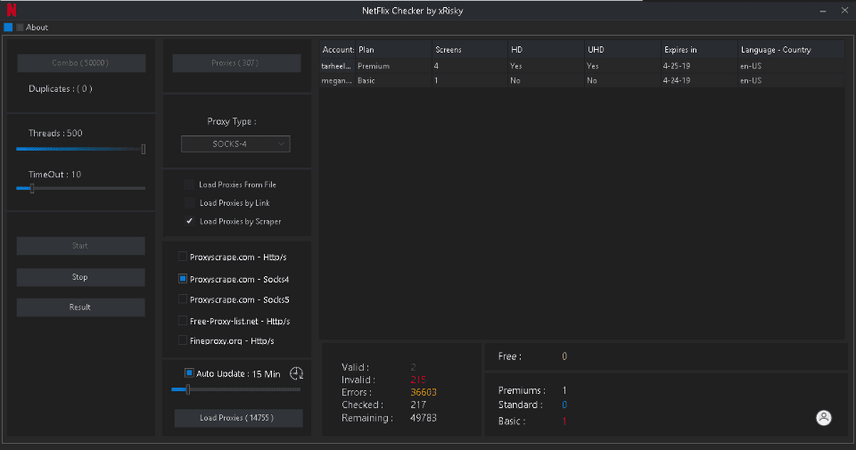Viewport: 856px width, 450px height.
Task: Click the Basic plan cell in table
Action: coord(394,80)
